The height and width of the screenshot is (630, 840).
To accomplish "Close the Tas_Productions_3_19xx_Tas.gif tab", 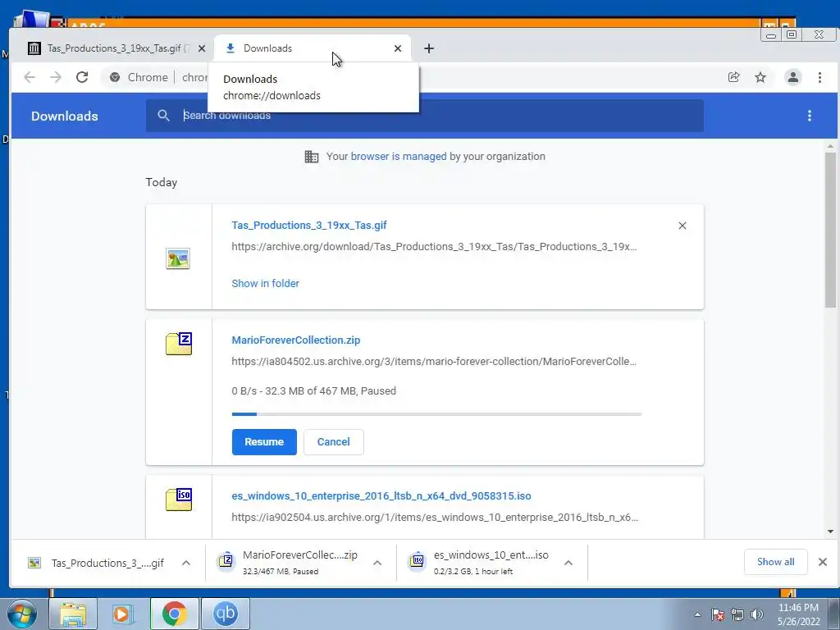I will pos(202,48).
